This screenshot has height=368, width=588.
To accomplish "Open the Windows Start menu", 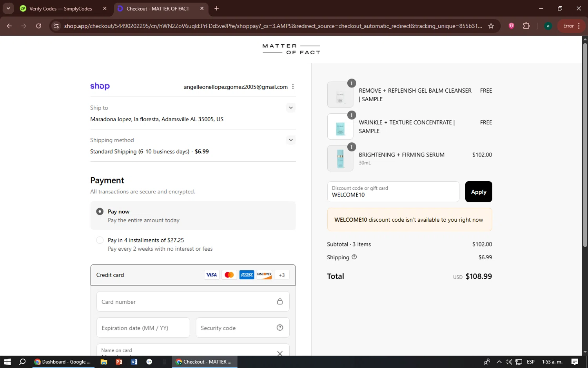I will pos(7,362).
